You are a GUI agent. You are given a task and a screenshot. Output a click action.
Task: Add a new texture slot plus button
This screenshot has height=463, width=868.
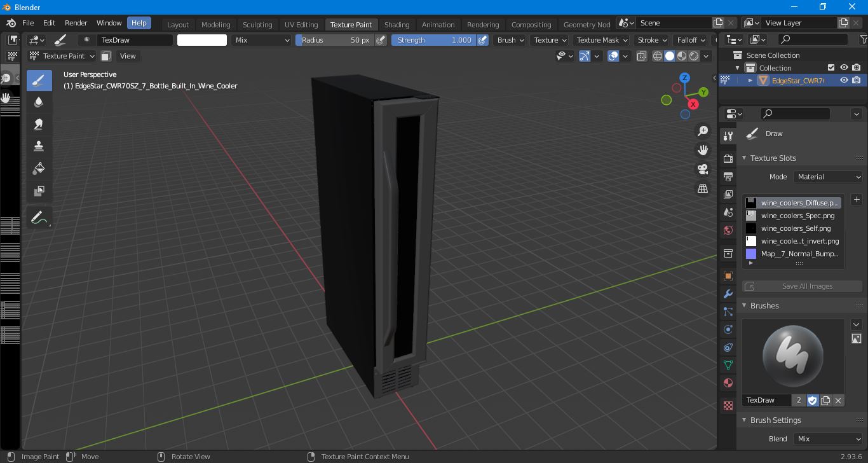pyautogui.click(x=857, y=200)
